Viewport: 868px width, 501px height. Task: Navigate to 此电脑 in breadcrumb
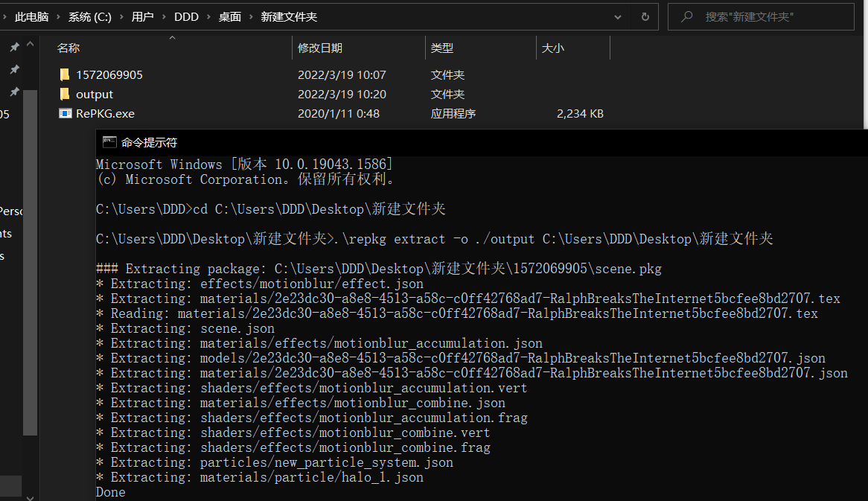click(x=31, y=17)
